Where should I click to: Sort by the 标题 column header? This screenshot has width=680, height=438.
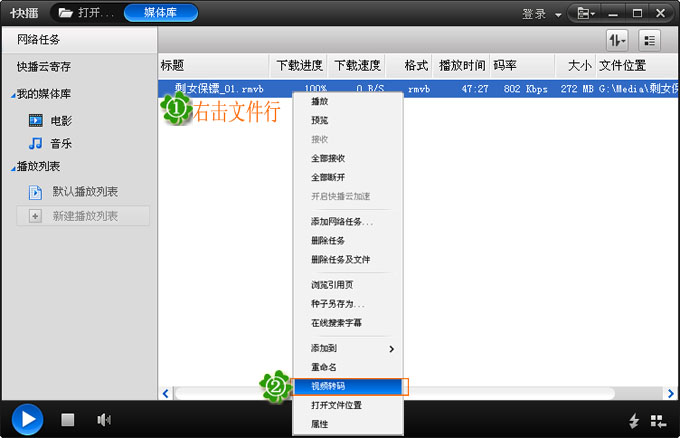[x=214, y=65]
